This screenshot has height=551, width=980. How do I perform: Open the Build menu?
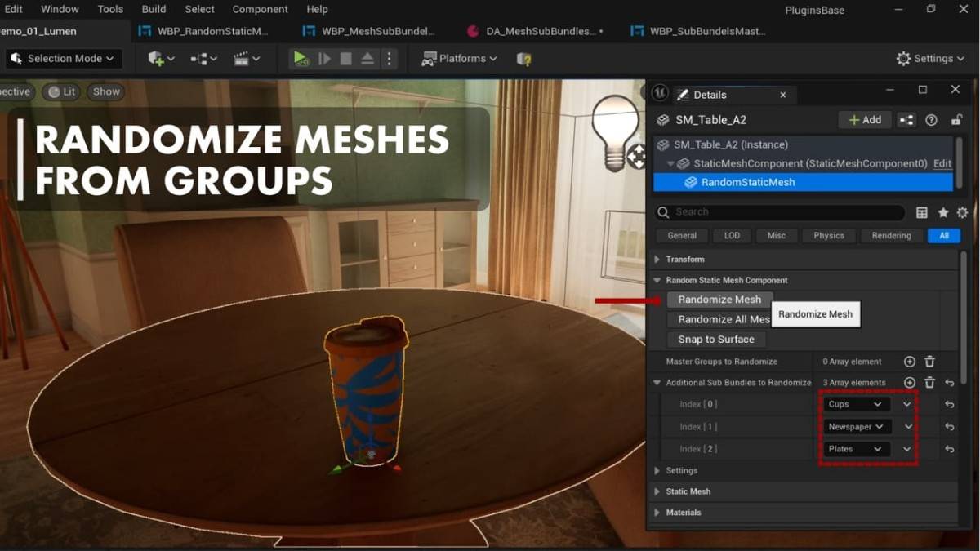coord(154,9)
